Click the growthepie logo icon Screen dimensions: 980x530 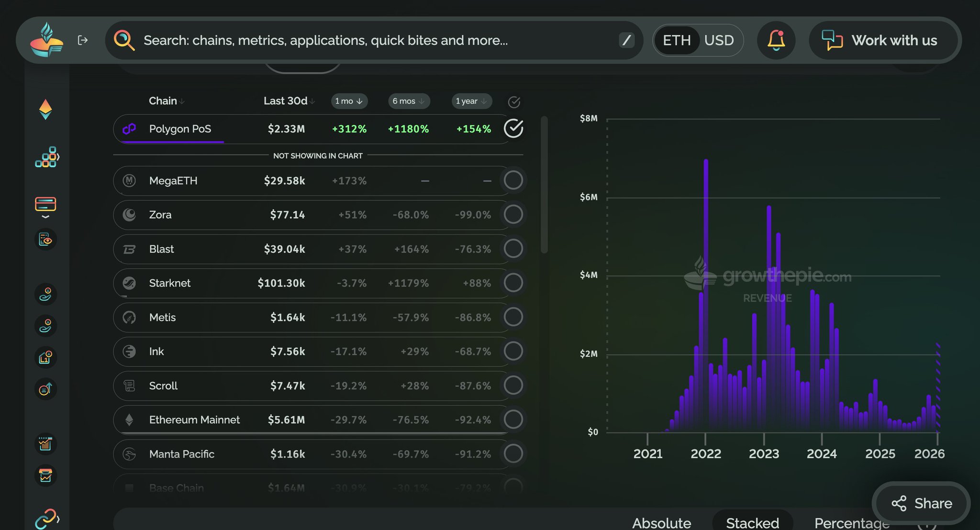point(46,40)
